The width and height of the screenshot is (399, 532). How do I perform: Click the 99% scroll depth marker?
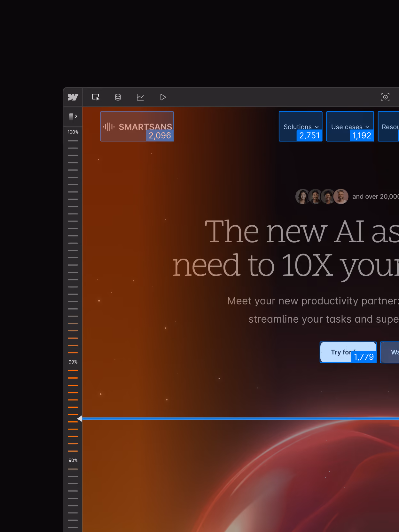(x=73, y=362)
